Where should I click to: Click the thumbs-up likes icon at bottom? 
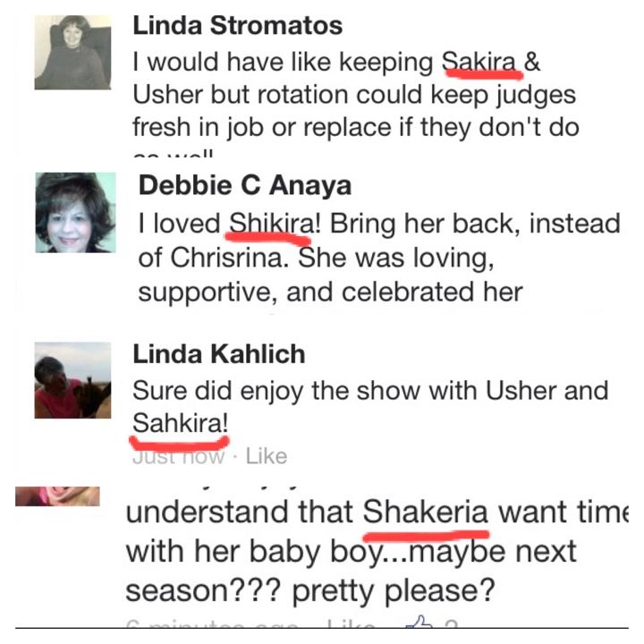pos(419,622)
